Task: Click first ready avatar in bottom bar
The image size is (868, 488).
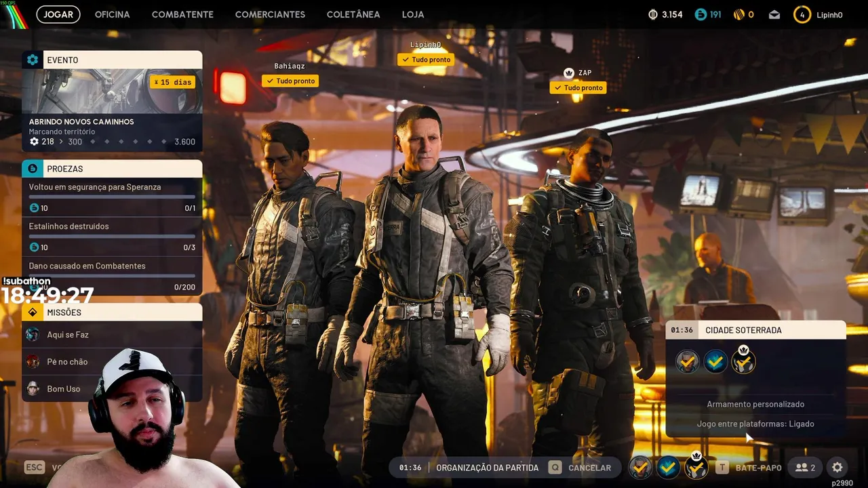Action: [640, 467]
